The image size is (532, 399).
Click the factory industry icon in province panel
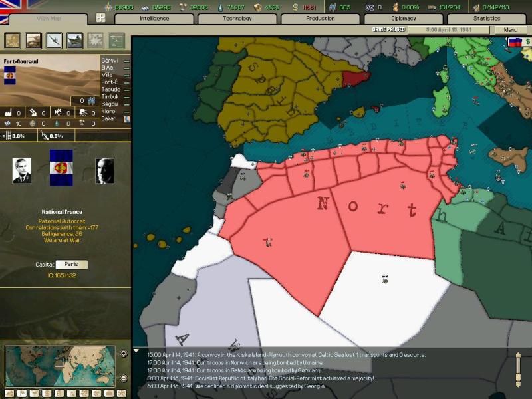coord(8,112)
